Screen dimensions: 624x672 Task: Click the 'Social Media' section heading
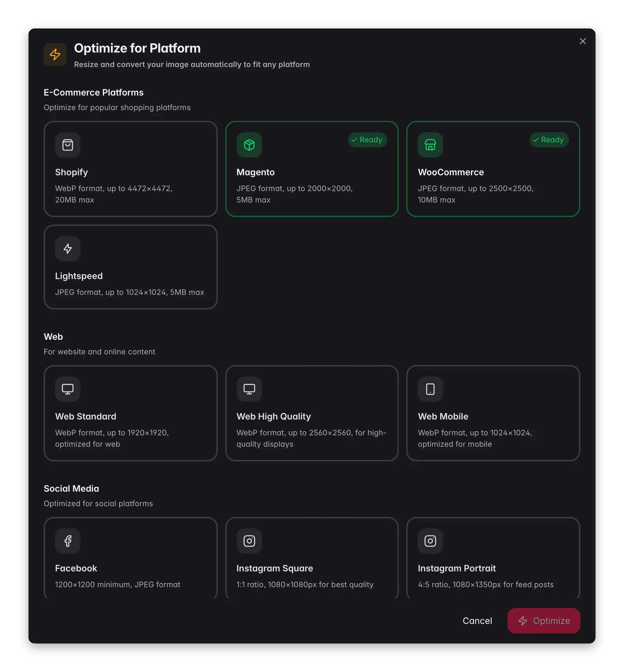click(x=72, y=488)
